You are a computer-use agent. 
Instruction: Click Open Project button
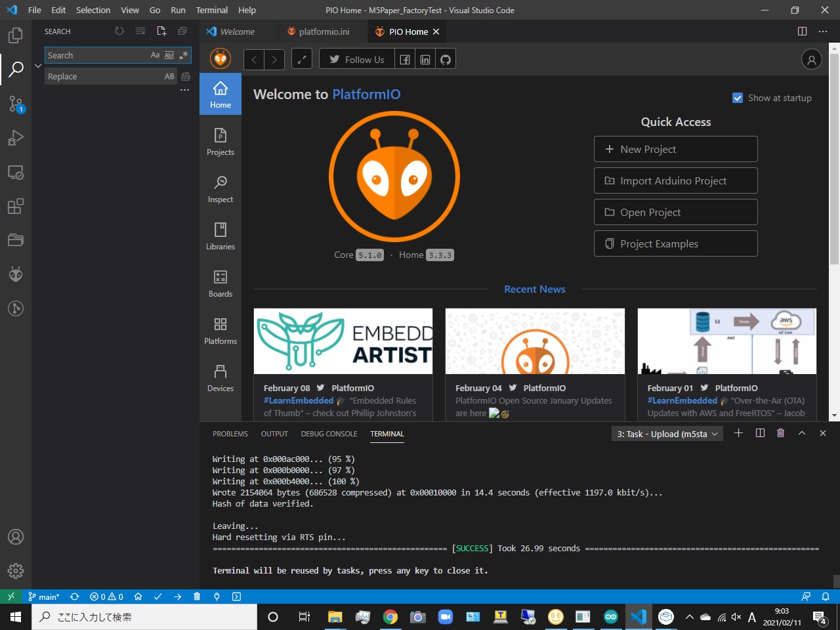point(676,212)
